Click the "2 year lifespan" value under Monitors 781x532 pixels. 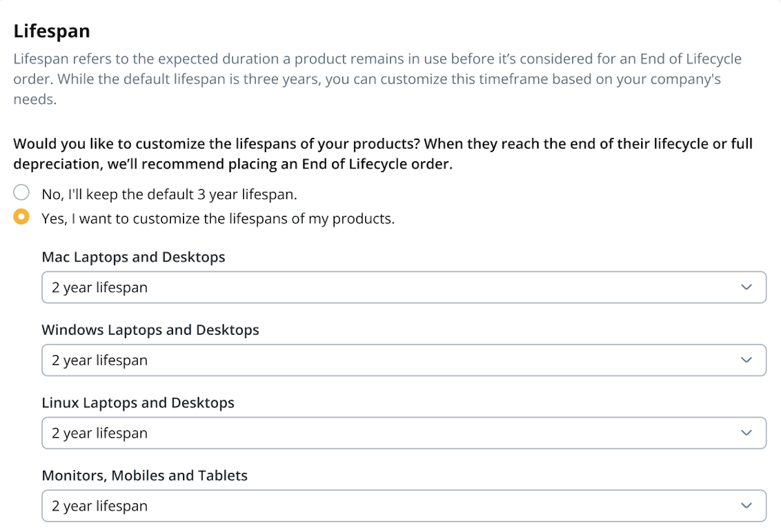click(x=100, y=505)
